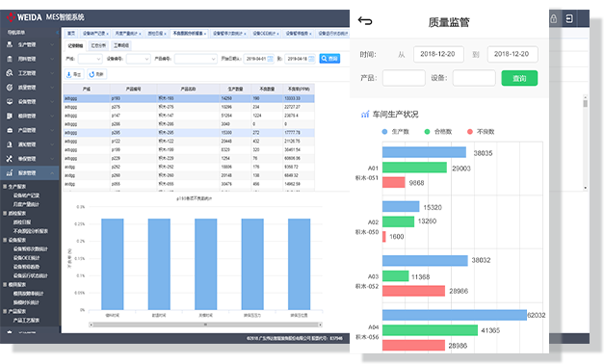This screenshot has height=364, width=604.
Task: Open the 产线 dropdown
Action: pyautogui.click(x=90, y=59)
